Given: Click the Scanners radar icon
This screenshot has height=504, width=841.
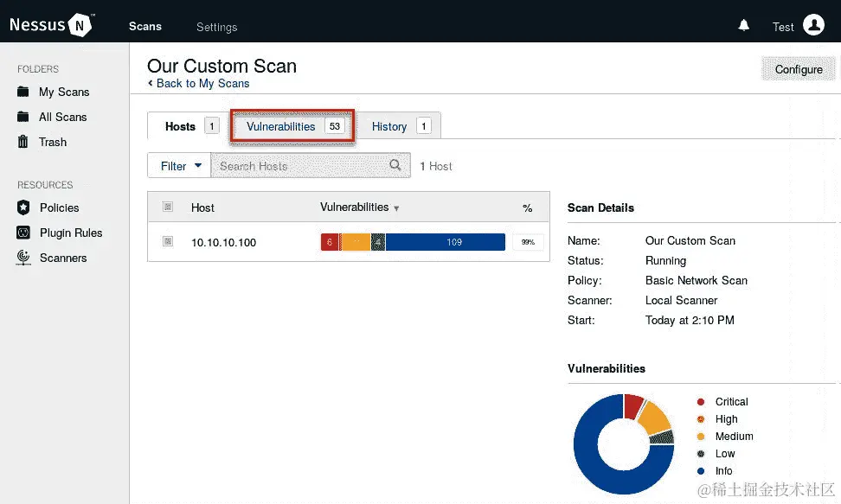Looking at the screenshot, I should 23,258.
